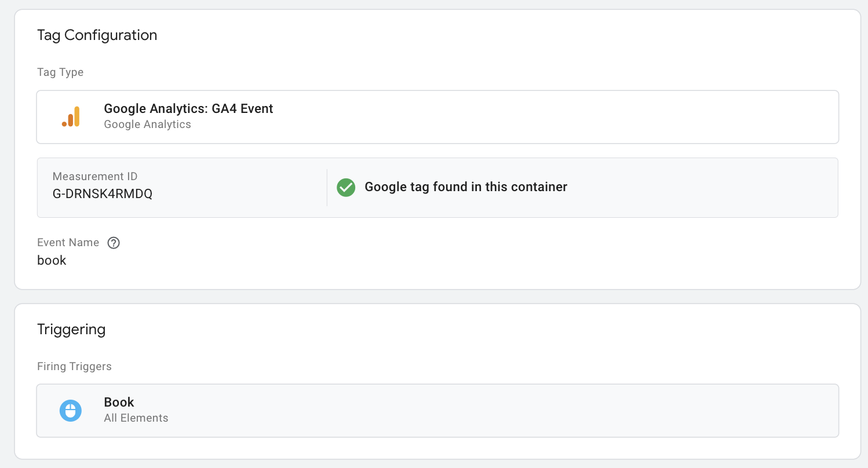Image resolution: width=868 pixels, height=468 pixels.
Task: Click the "Google Analytics" subtitle under GA4 Event
Action: click(x=147, y=125)
